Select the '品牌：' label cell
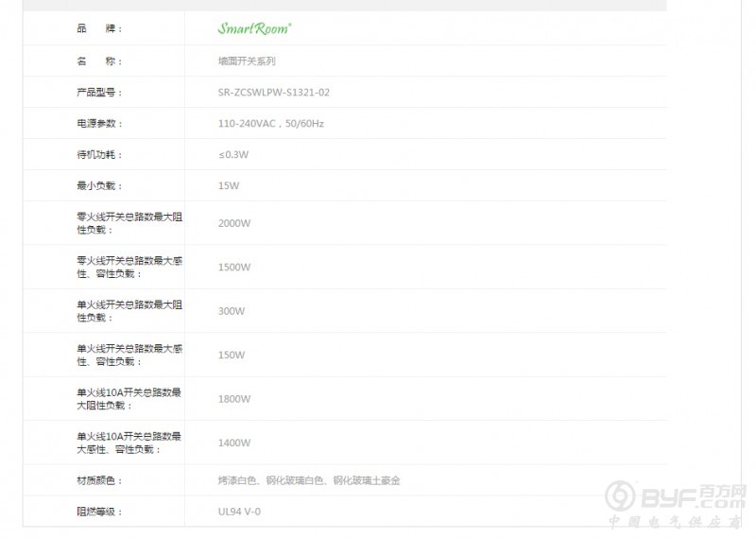 [x=104, y=28]
